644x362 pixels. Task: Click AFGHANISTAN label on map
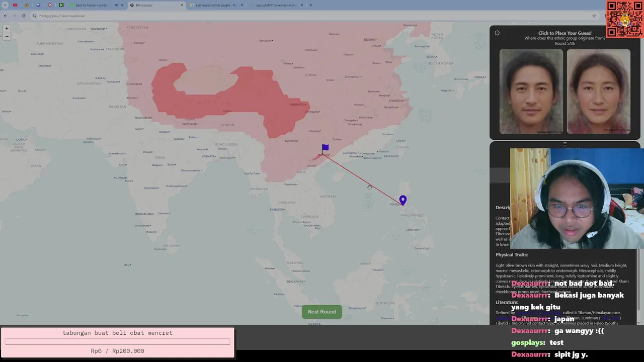pyautogui.click(x=89, y=83)
